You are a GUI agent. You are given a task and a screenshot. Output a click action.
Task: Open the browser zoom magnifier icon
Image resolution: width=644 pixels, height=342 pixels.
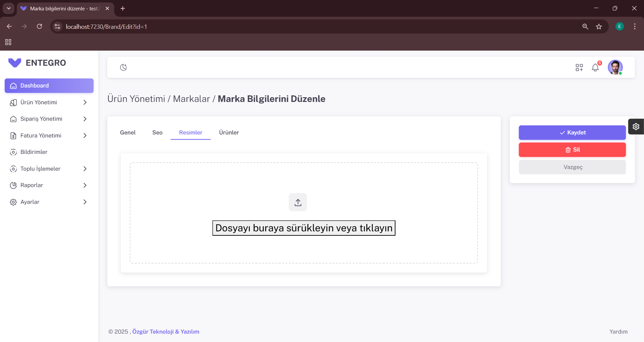pos(585,26)
